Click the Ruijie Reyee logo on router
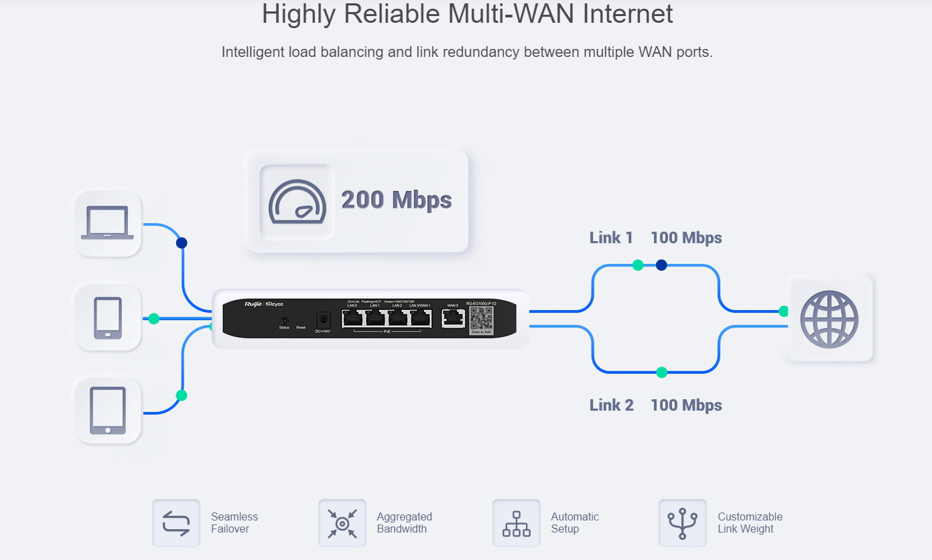The width and height of the screenshot is (932, 560). (x=263, y=304)
